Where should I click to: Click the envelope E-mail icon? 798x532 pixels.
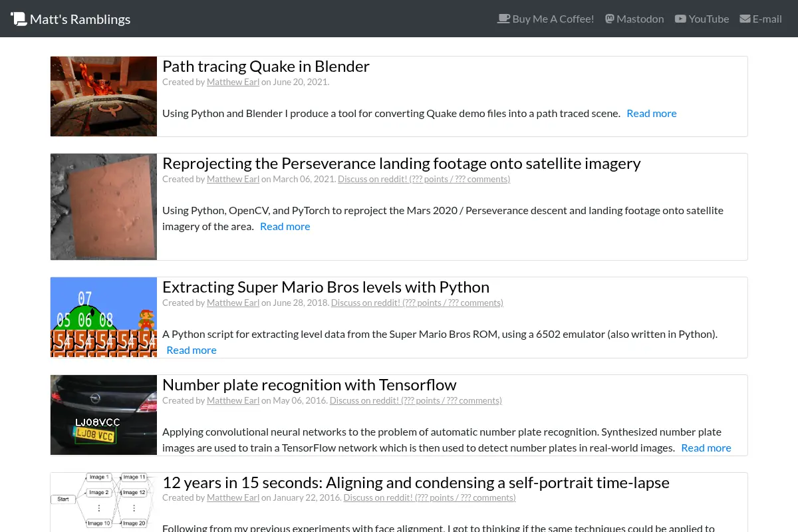pyautogui.click(x=745, y=19)
